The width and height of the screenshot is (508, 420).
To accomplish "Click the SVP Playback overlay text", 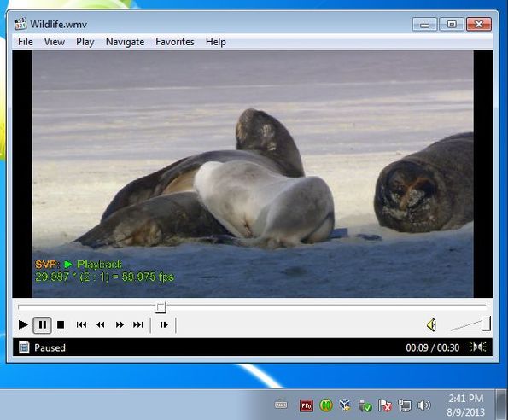I will pyautogui.click(x=79, y=265).
